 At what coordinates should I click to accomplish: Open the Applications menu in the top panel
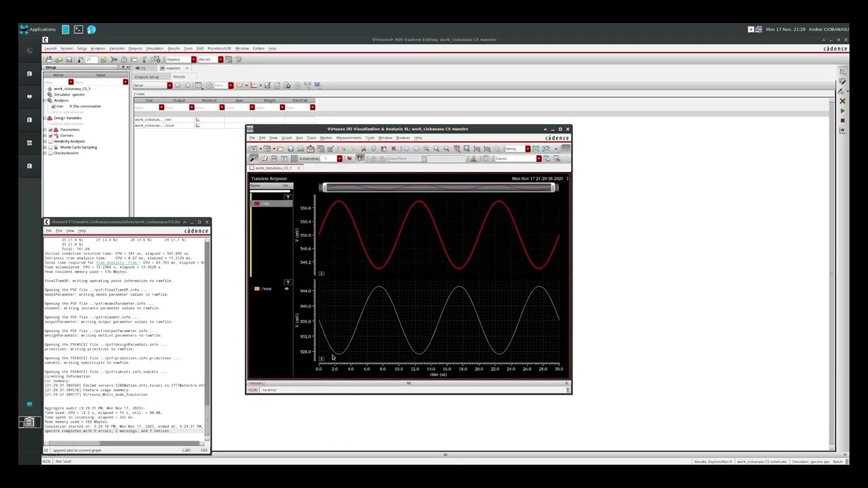38,29
